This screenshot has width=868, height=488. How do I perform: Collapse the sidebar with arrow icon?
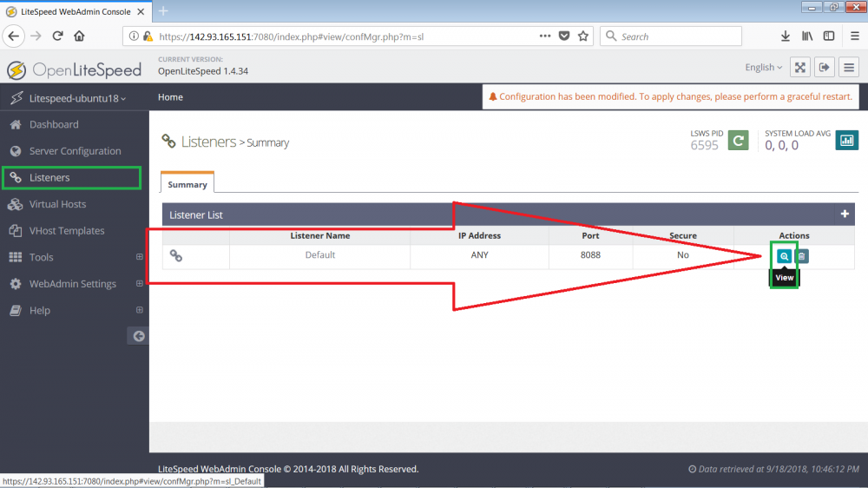pyautogui.click(x=138, y=336)
